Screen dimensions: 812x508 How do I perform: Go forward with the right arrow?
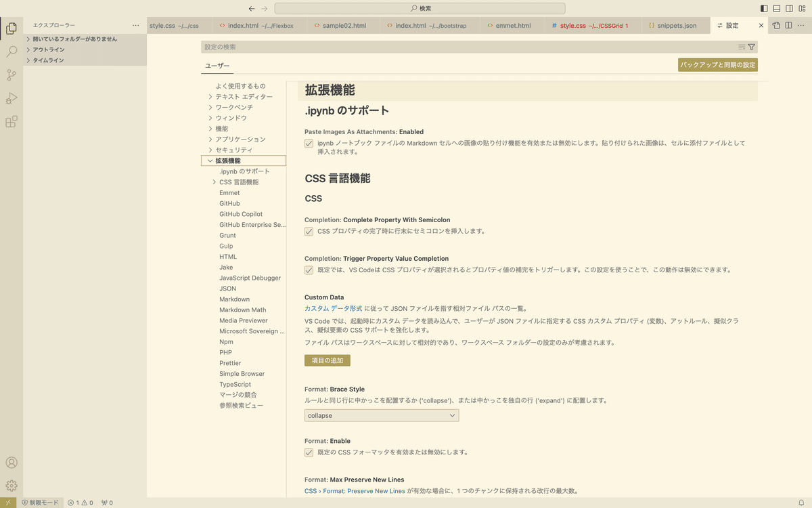tap(265, 9)
